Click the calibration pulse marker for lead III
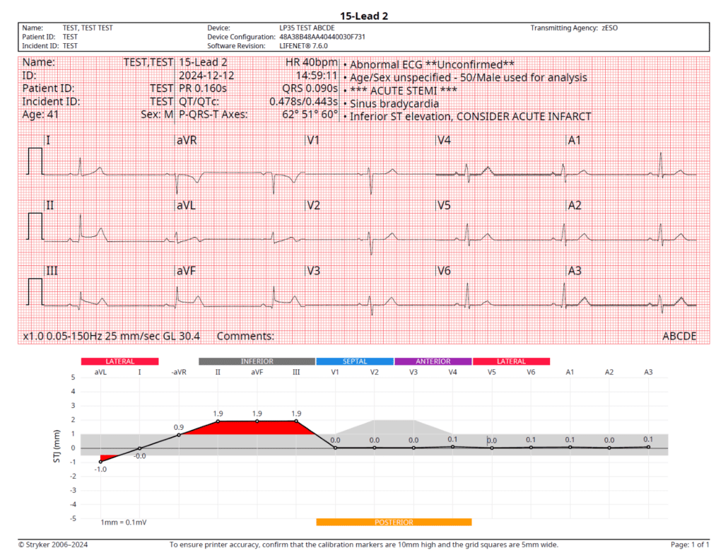 35,291
